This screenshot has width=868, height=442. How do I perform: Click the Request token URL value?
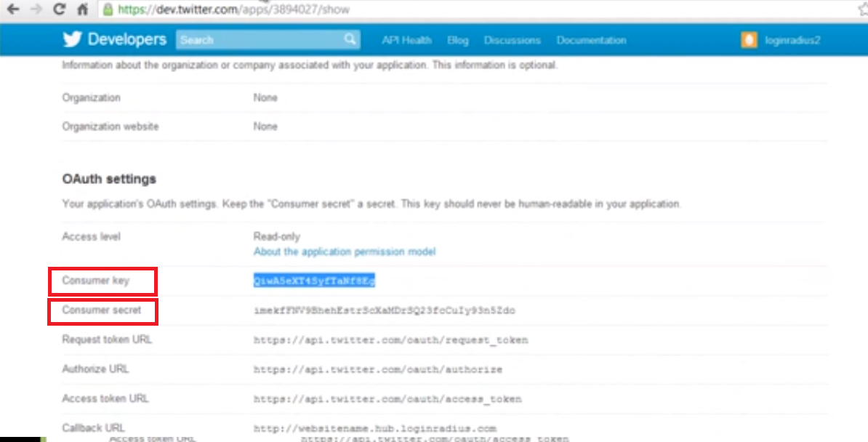391,340
